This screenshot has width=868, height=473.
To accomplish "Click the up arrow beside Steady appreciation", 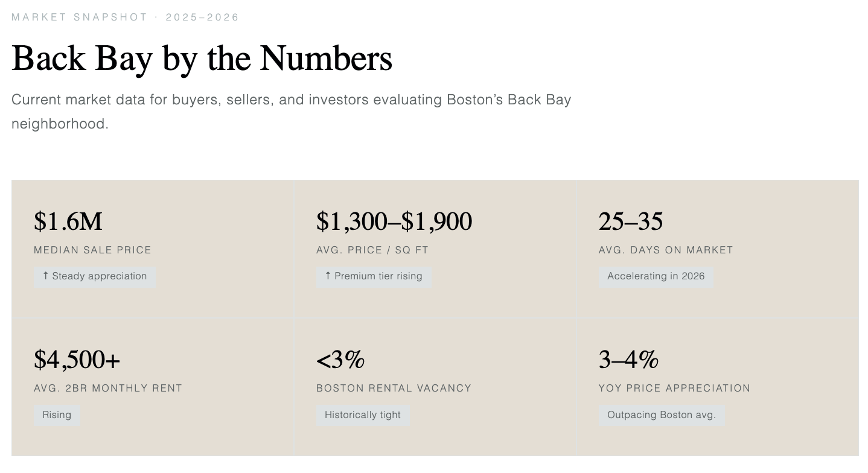I will tap(45, 276).
